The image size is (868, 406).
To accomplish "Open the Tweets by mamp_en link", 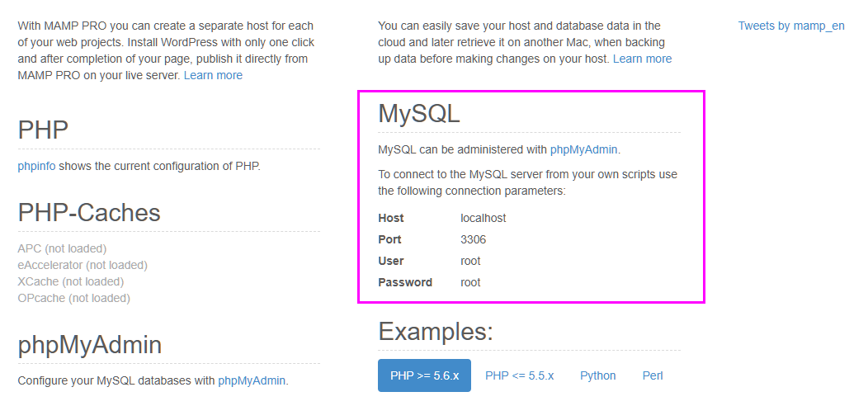I will pos(790,26).
